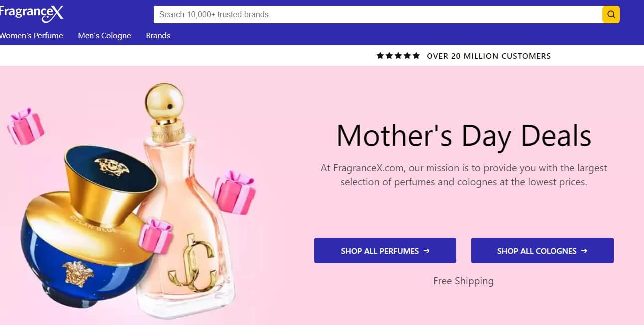This screenshot has height=325, width=644.
Task: Click the FragranceX logo
Action: [x=32, y=13]
